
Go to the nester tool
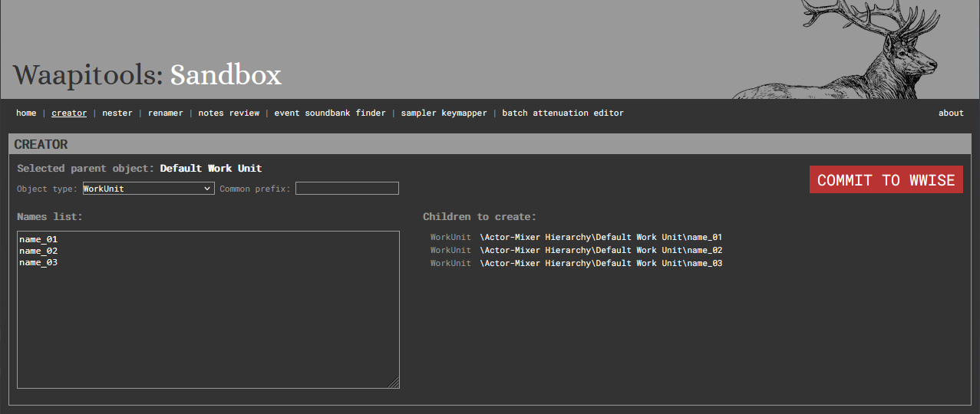tap(117, 113)
